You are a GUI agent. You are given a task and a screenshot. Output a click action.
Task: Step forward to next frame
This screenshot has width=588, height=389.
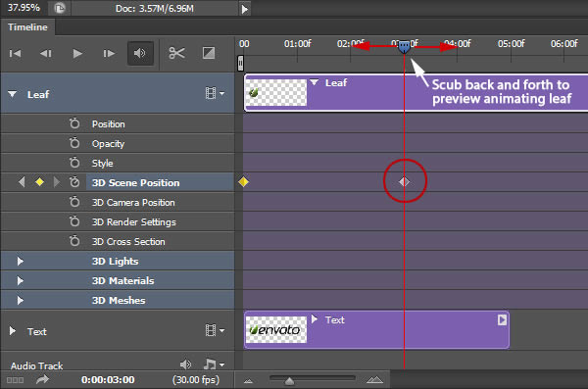(109, 54)
